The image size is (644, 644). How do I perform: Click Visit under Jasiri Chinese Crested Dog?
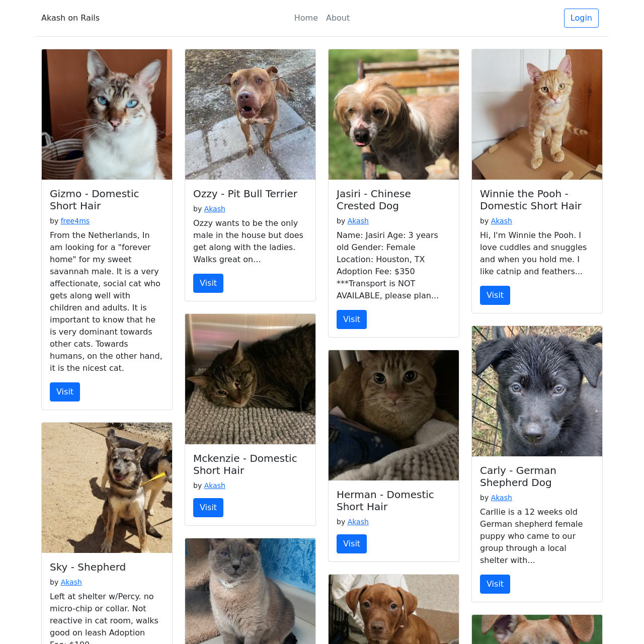click(352, 319)
